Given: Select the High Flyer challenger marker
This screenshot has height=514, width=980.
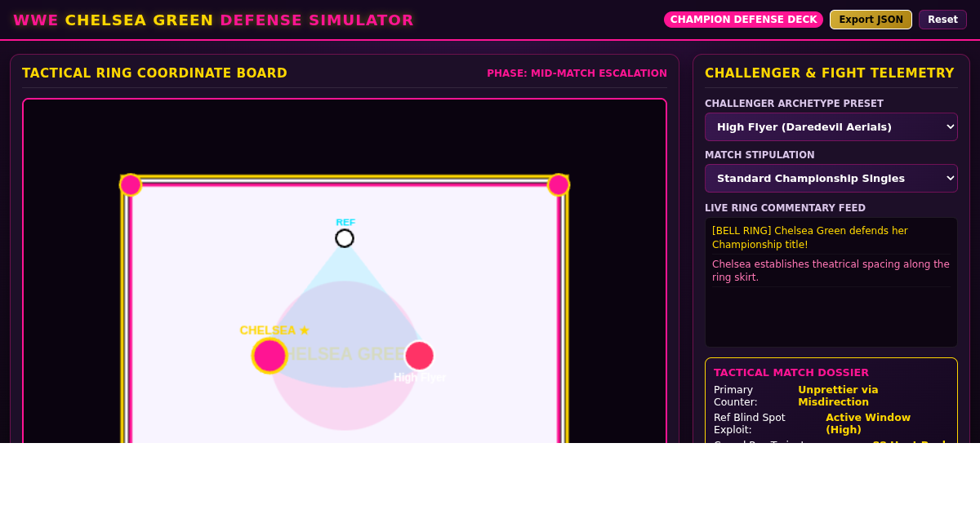Looking at the screenshot, I should (420, 356).
